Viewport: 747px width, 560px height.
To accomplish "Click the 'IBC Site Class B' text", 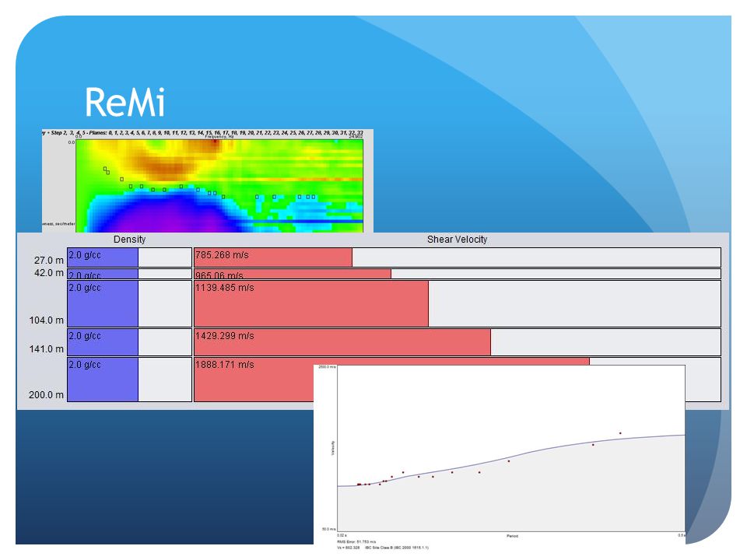I will pos(396,548).
